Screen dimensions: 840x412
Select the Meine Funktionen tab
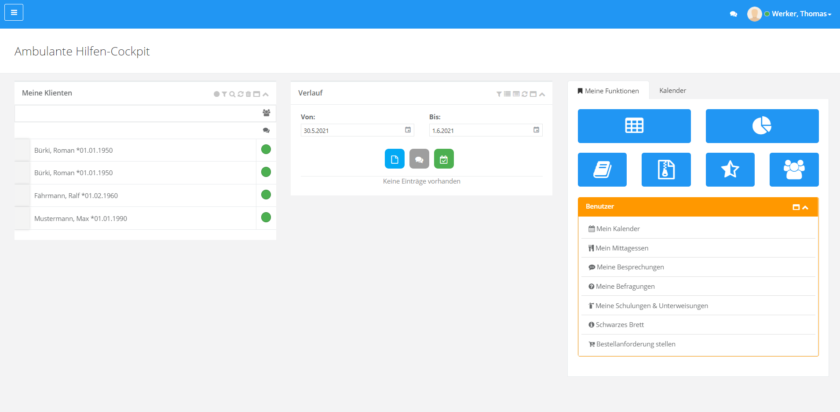tap(608, 91)
